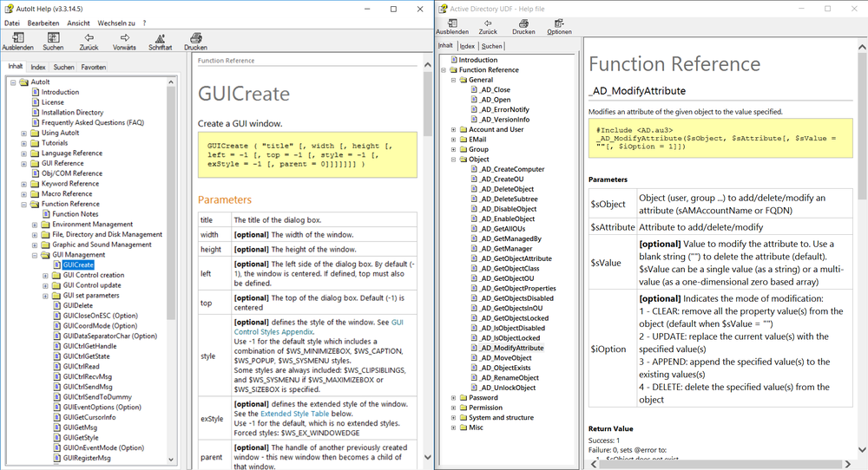Click the EMail folder icon in AD help
The image size is (868, 470).
pyautogui.click(x=464, y=140)
